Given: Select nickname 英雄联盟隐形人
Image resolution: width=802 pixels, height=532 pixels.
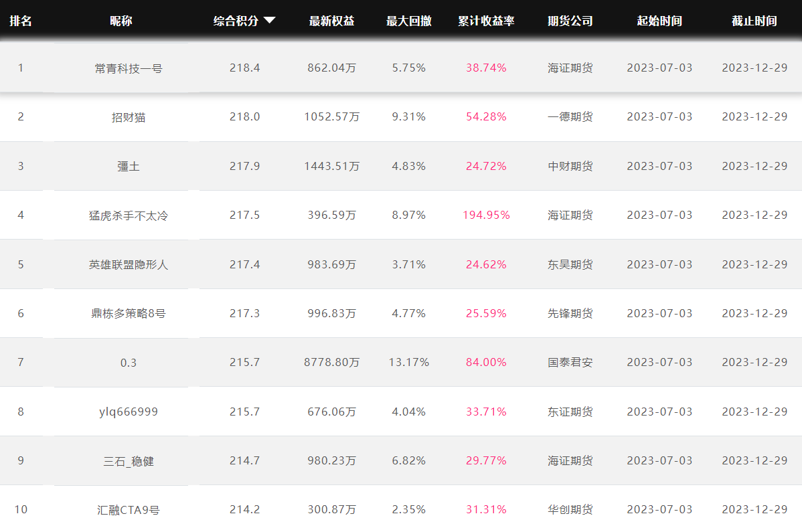Looking at the screenshot, I should pyautogui.click(x=129, y=265).
